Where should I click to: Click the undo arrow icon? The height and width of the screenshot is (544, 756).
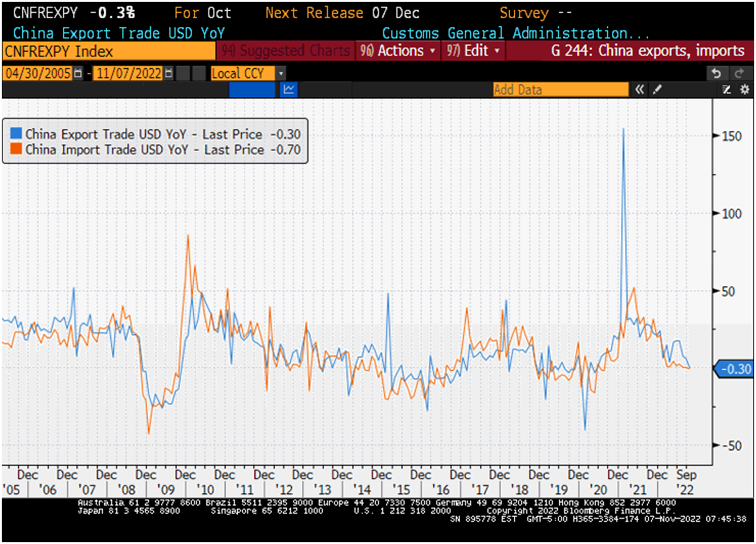click(x=716, y=73)
